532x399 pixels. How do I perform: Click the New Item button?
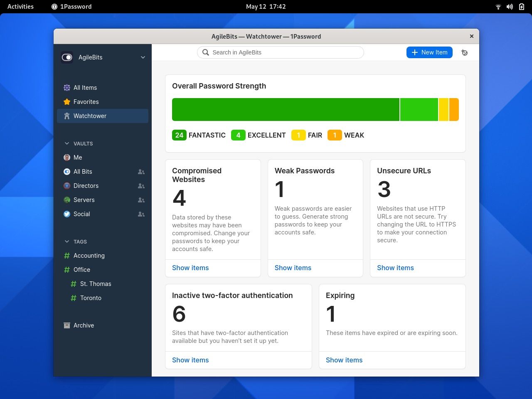click(x=429, y=52)
